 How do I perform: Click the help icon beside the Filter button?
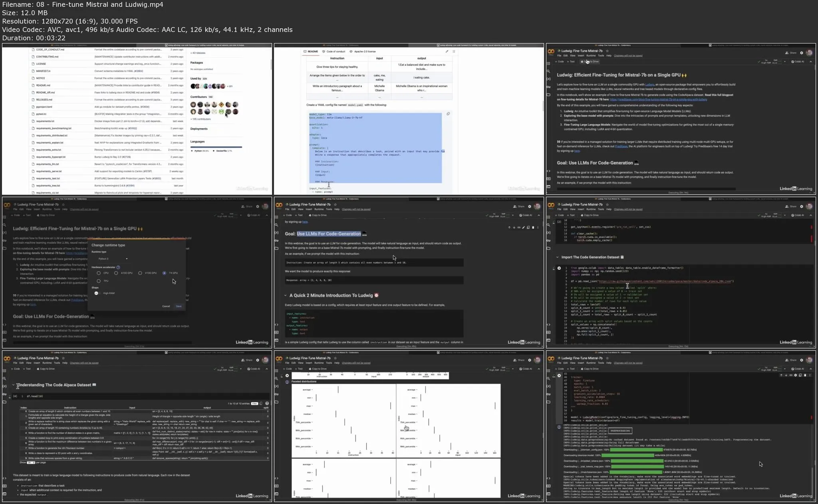pyautogui.click(x=267, y=403)
